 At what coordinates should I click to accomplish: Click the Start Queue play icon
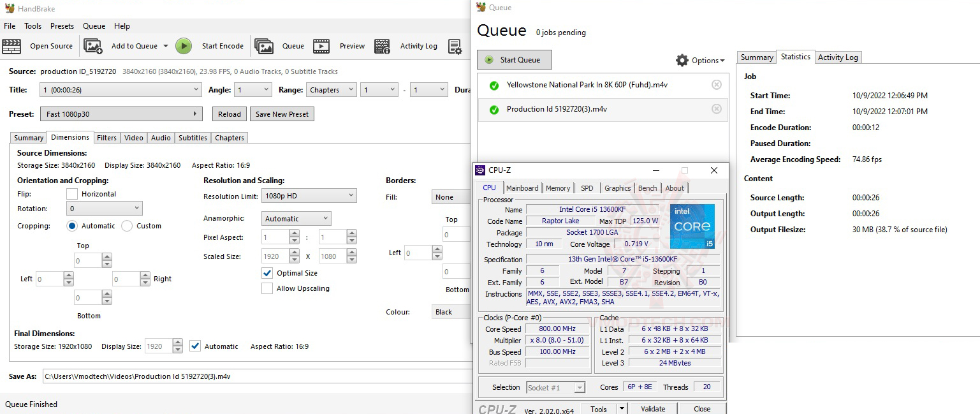(x=489, y=60)
